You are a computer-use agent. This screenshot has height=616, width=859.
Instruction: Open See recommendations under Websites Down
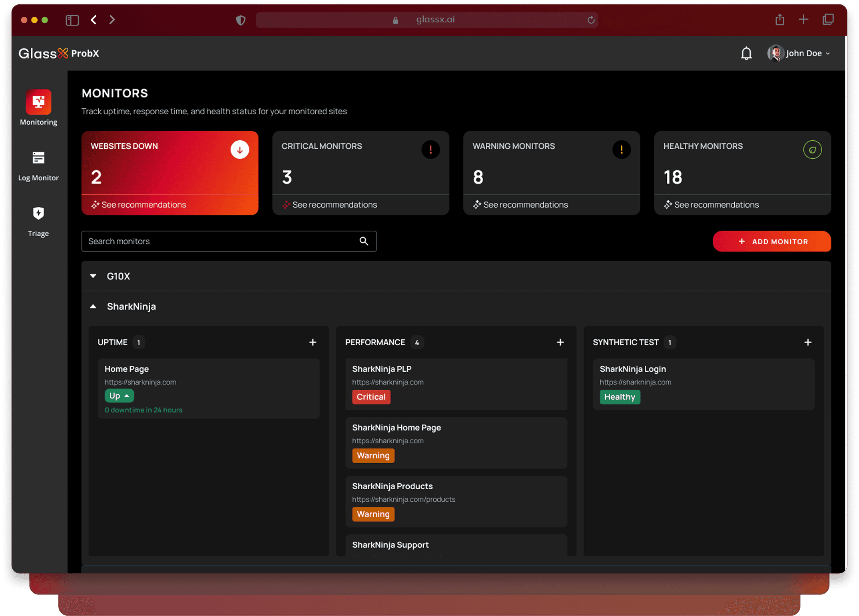(139, 205)
